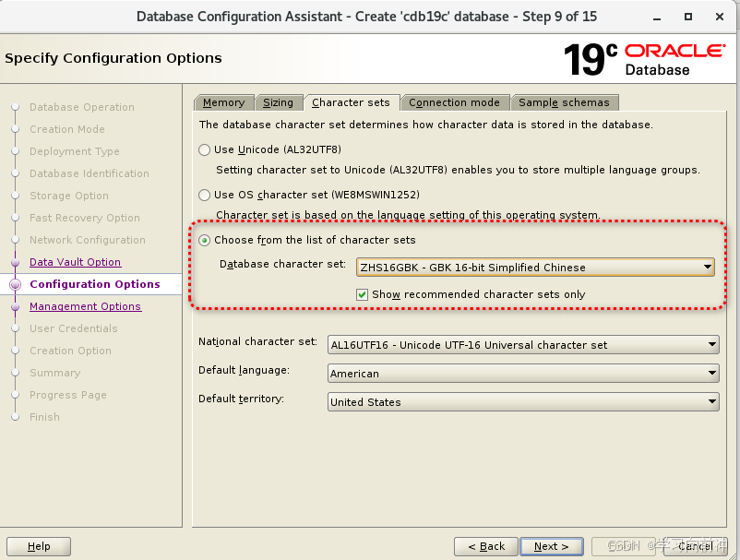Select the Summary step in the sidebar
The image size is (740, 560).
pyautogui.click(x=54, y=373)
